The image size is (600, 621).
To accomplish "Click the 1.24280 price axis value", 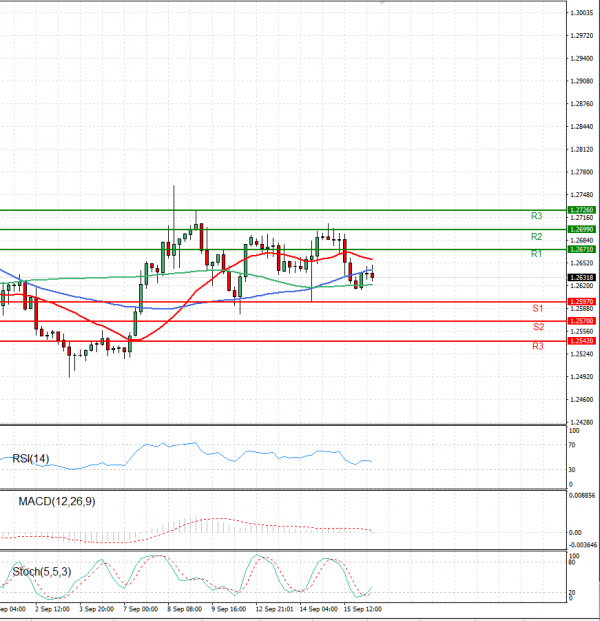I will point(581,423).
